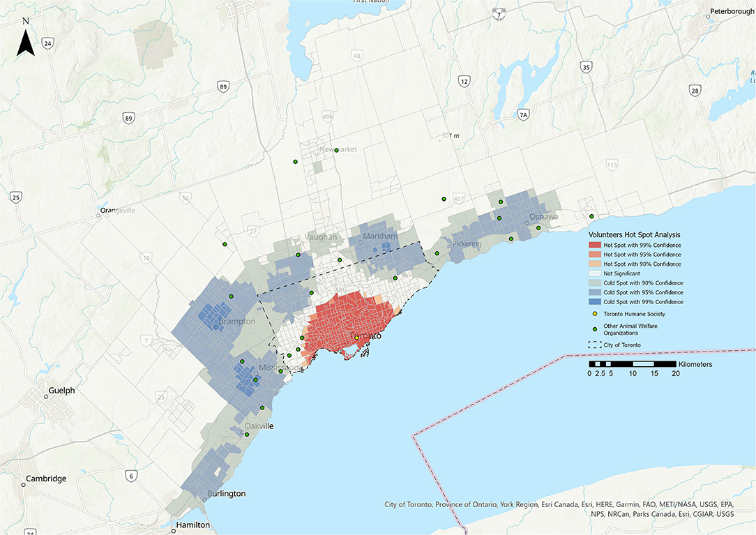756x535 pixels.
Task: Select the 'Vaughan' city label
Action: (321, 237)
